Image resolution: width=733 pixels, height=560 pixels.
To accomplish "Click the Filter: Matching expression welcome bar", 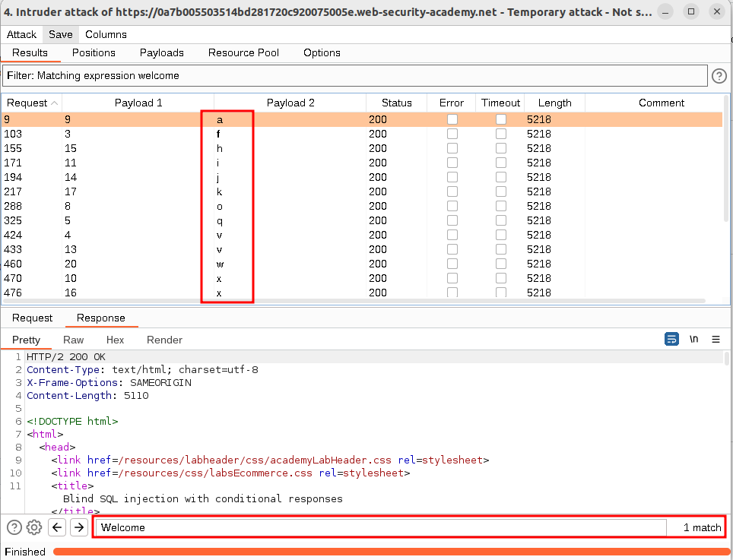I will tap(355, 76).
